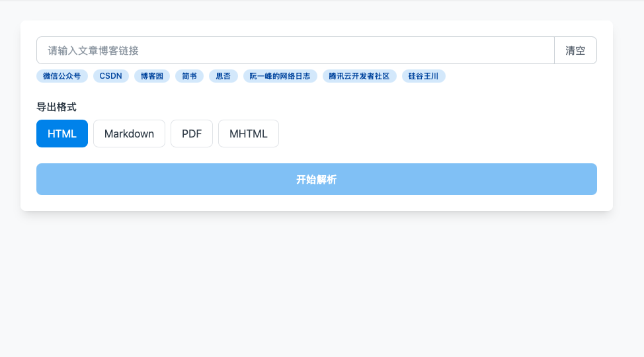Select the 微信公众号 site tag
This screenshot has height=357, width=644.
(61, 76)
